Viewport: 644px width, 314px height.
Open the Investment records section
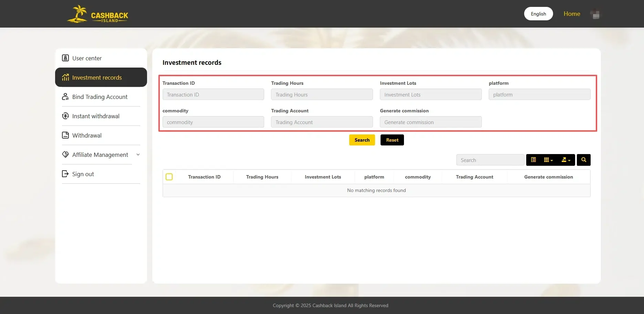97,77
